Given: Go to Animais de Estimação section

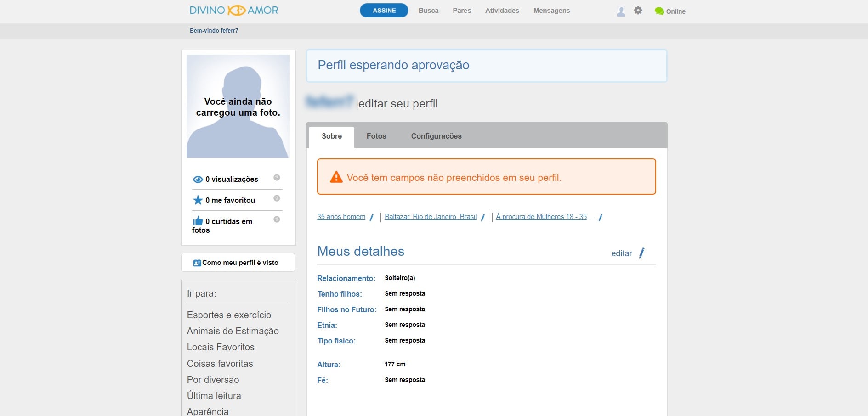Looking at the screenshot, I should point(233,331).
